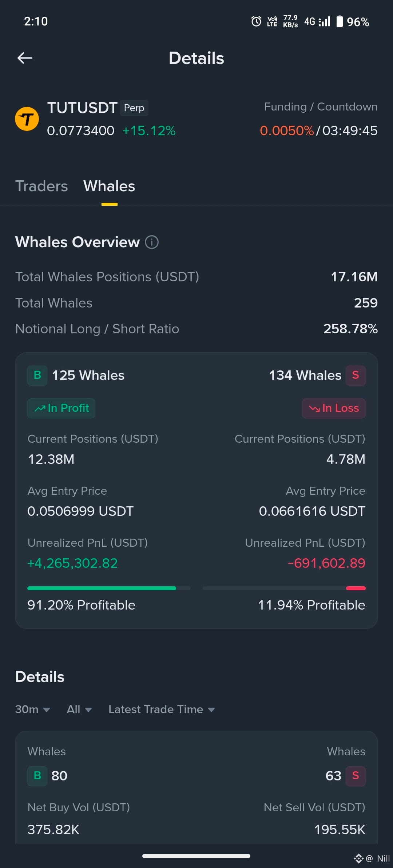Tap the TUTUSDT coin logo
Screen dimensions: 393x868
pos(27,119)
